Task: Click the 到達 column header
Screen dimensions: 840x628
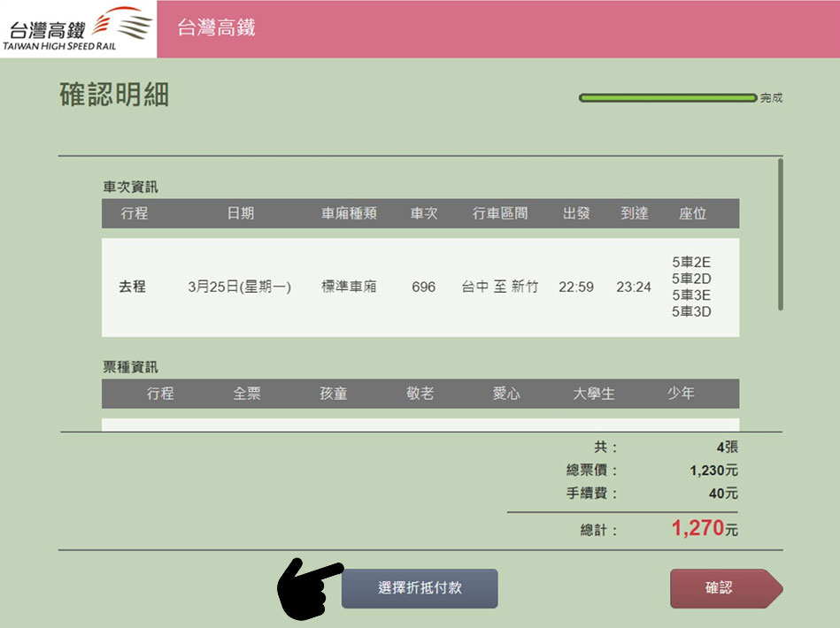Action: [635, 213]
